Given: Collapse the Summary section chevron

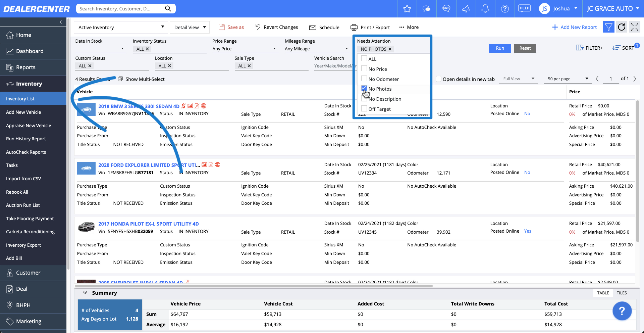Looking at the screenshot, I should point(86,292).
